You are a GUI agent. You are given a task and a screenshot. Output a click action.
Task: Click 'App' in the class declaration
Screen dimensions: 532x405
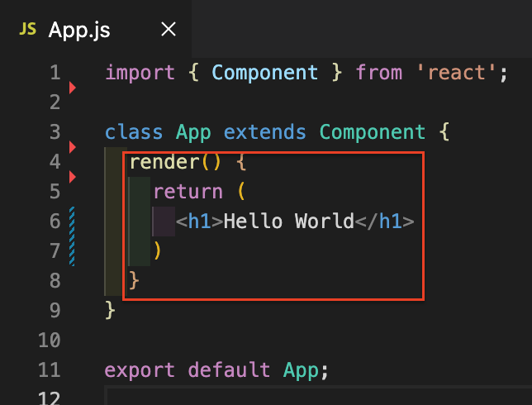coord(193,133)
